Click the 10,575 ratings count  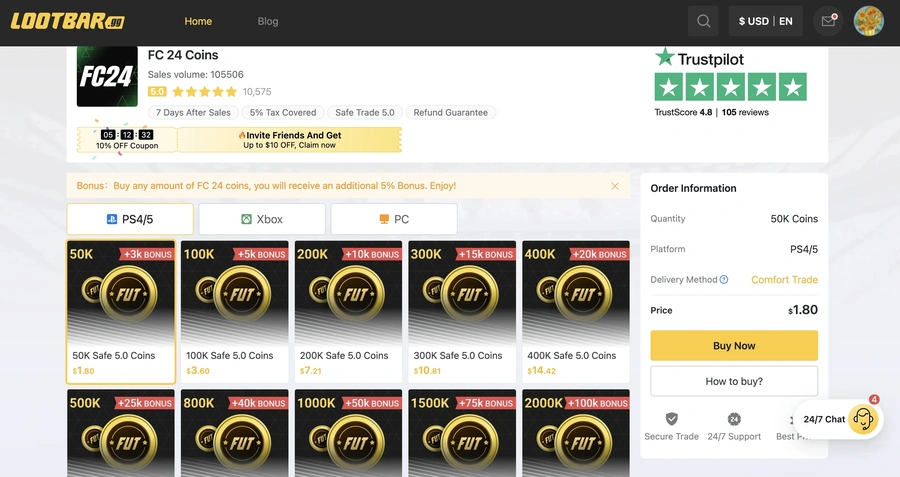257,92
